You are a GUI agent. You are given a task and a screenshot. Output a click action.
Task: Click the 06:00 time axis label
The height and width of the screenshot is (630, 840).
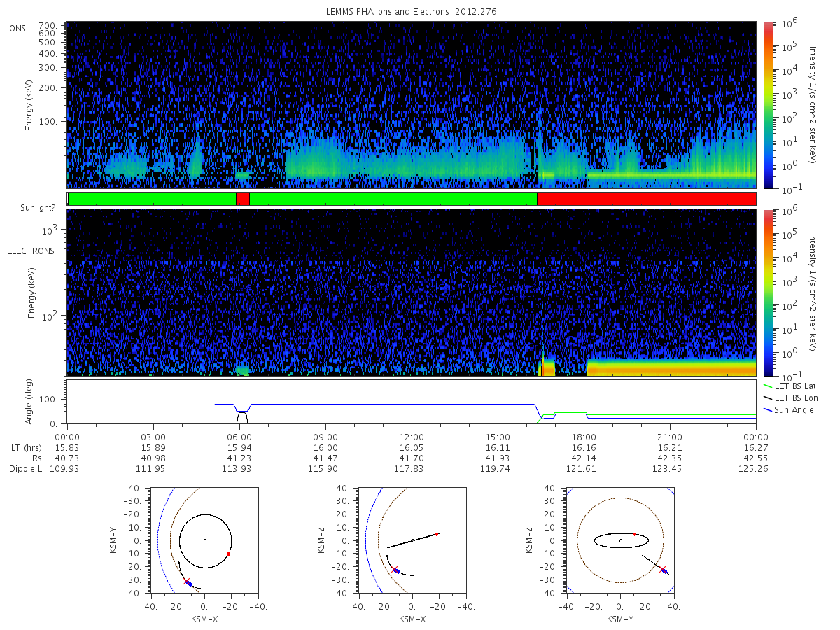[x=239, y=435]
